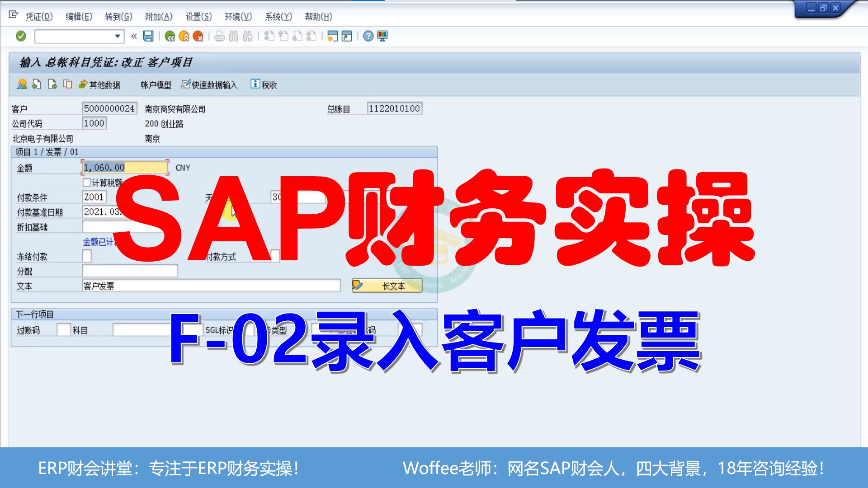The image size is (868, 488).
Task: Open the command field dropdown arrow
Action: pos(118,36)
